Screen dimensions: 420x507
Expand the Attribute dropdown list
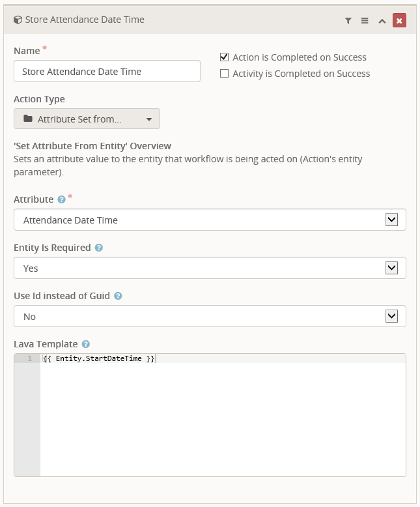coord(391,220)
